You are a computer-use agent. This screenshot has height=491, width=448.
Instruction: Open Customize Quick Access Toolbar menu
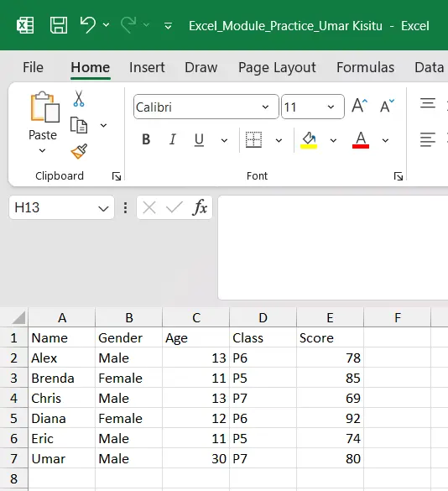[168, 26]
